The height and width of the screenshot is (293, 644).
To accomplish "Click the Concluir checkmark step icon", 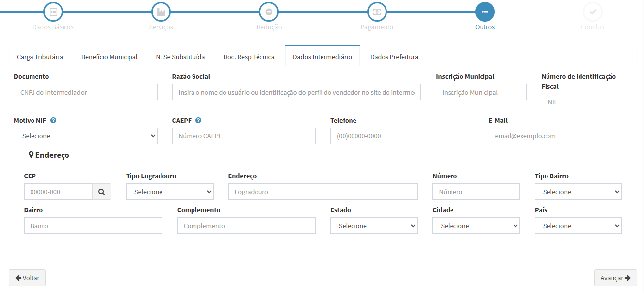I will point(593,11).
